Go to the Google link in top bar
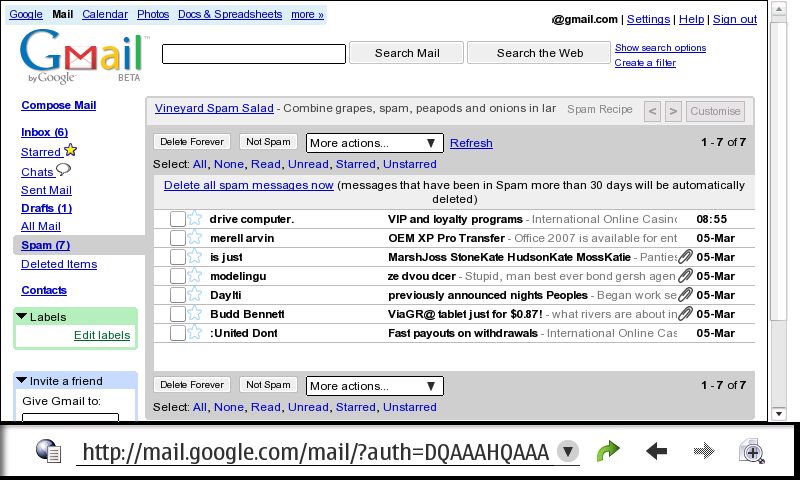Screen dimensions: 800x480 click(x=26, y=14)
